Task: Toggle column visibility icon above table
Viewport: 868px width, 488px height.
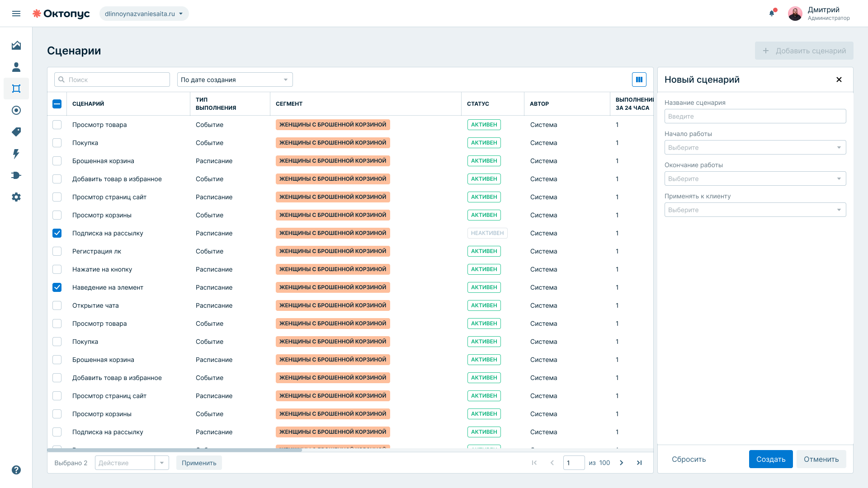Action: pos(639,80)
